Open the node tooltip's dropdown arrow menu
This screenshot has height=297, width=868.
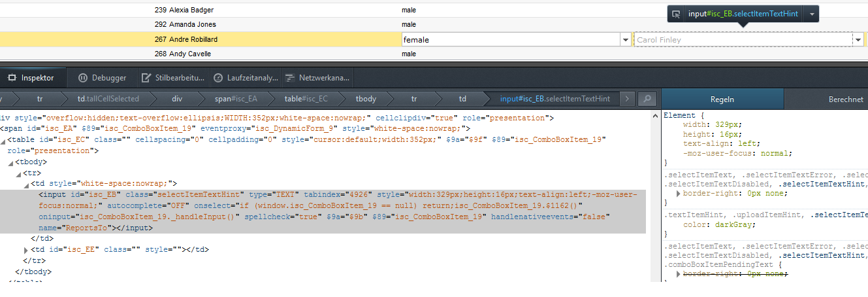coord(811,14)
